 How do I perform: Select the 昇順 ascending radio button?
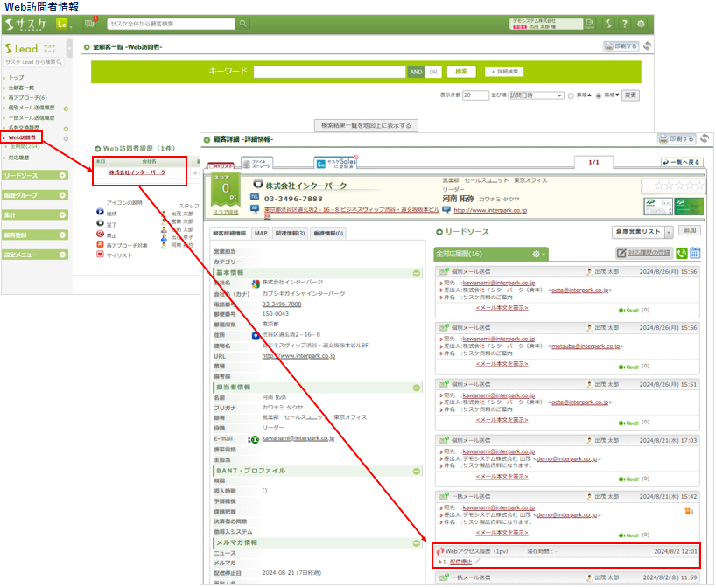click(571, 96)
